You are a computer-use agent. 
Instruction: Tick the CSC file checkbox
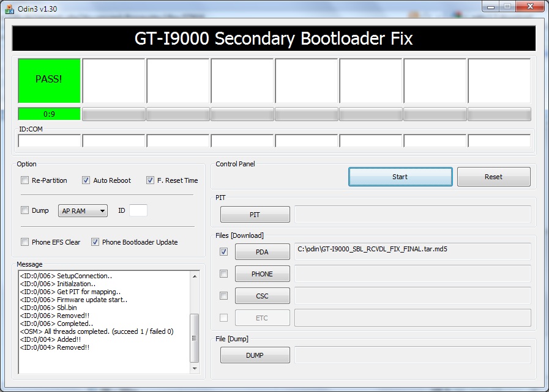[224, 296]
